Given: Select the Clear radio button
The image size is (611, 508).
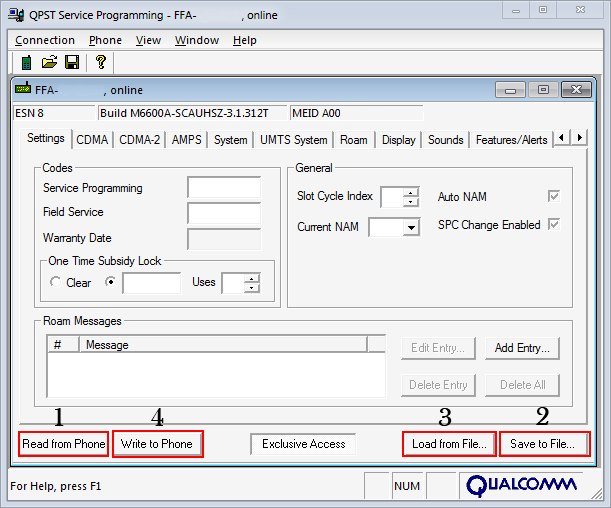Looking at the screenshot, I should pyautogui.click(x=56, y=282).
